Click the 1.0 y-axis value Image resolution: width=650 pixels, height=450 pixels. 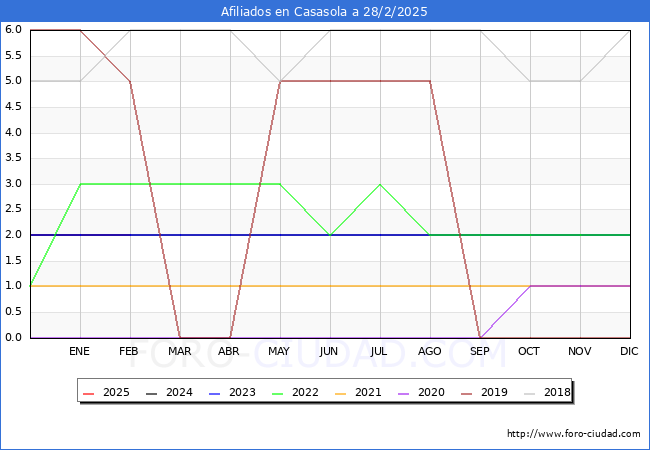pyautogui.click(x=13, y=286)
